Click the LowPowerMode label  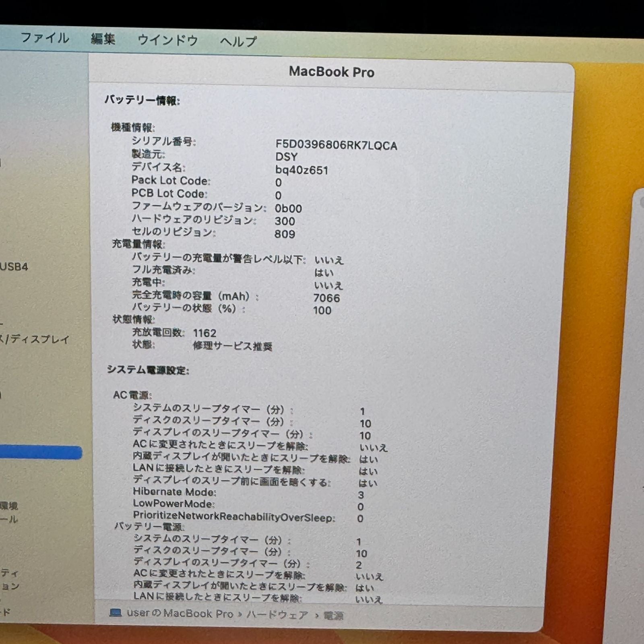coord(173,504)
